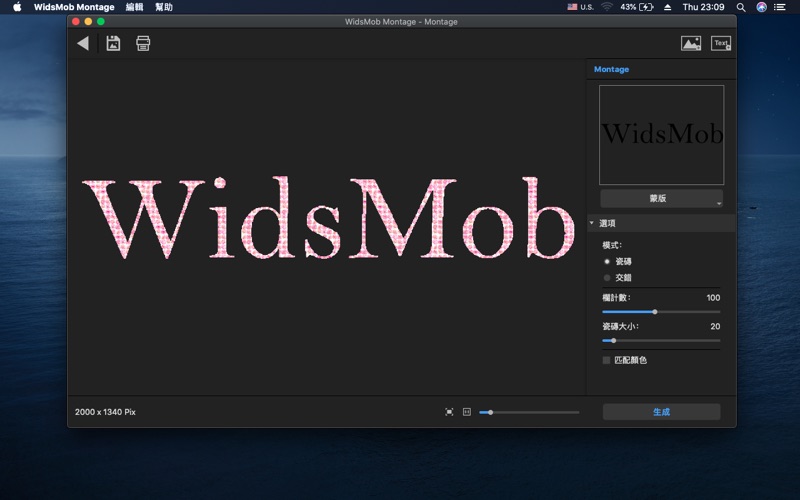800x500 pixels.
Task: Check Wi-Fi status icon
Action: point(607,7)
